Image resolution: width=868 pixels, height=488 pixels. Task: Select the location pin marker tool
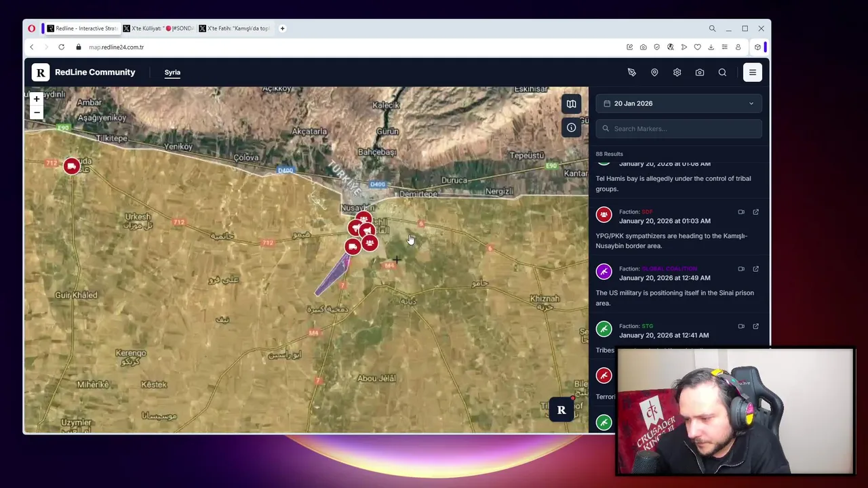click(654, 73)
